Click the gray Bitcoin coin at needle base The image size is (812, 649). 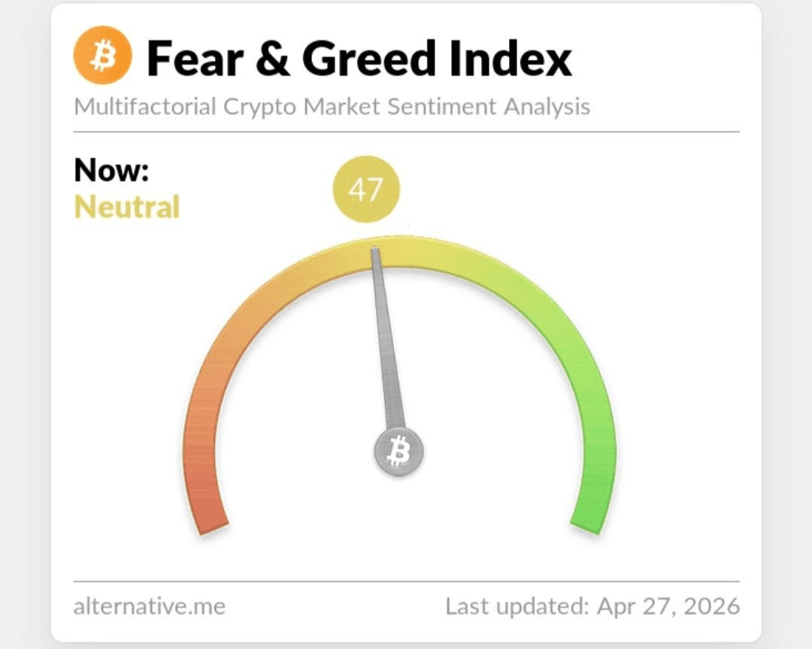(398, 452)
